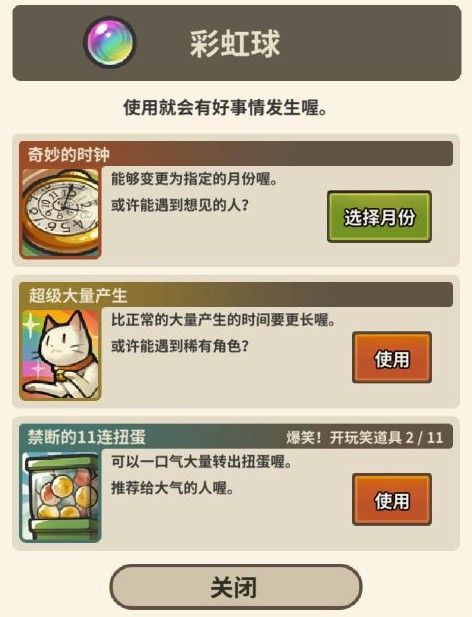Use the 超级大量产生 item
The height and width of the screenshot is (617, 472).
point(392,357)
